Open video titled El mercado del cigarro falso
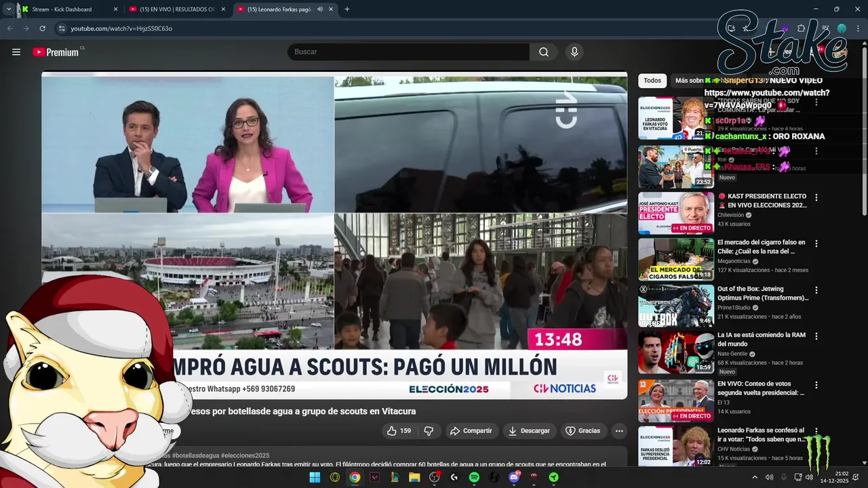Viewport: 868px width, 488px height. click(762, 247)
